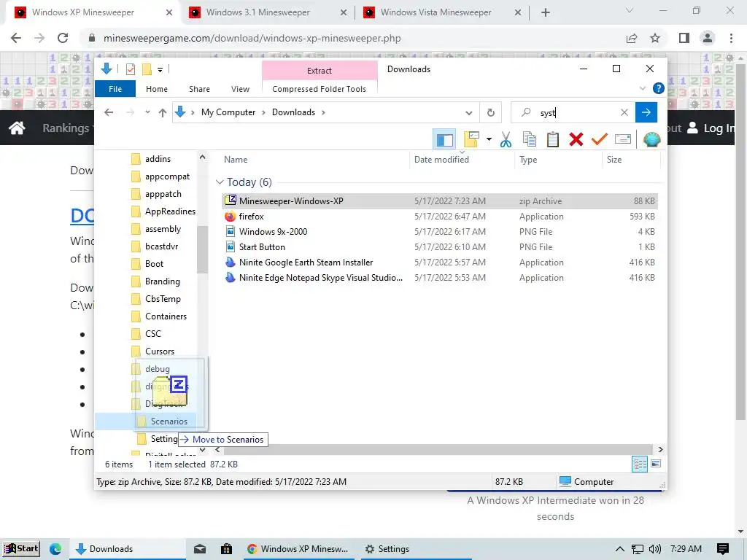Open the Share ribbon tab

click(199, 89)
